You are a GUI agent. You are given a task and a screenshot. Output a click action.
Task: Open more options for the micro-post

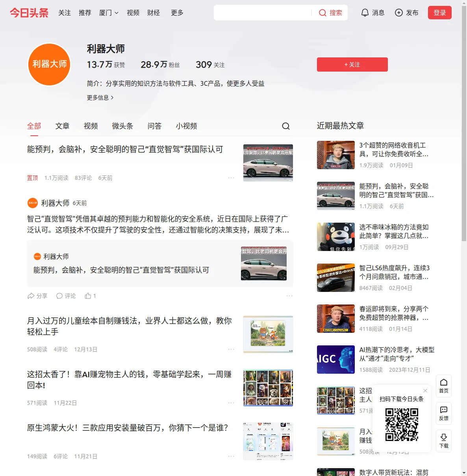tap(289, 296)
